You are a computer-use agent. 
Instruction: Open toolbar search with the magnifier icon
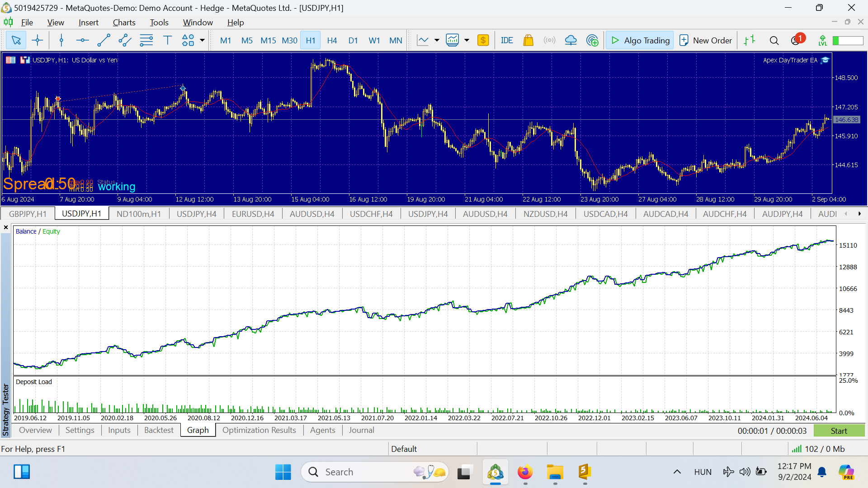tap(774, 40)
